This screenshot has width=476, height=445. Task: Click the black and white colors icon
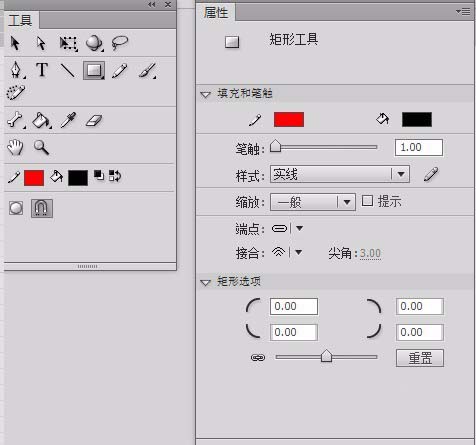(99, 175)
